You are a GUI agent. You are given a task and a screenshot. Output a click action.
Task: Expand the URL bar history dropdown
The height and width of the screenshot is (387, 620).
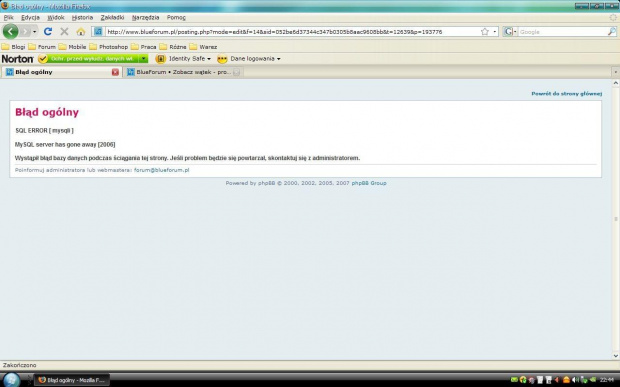coord(494,32)
